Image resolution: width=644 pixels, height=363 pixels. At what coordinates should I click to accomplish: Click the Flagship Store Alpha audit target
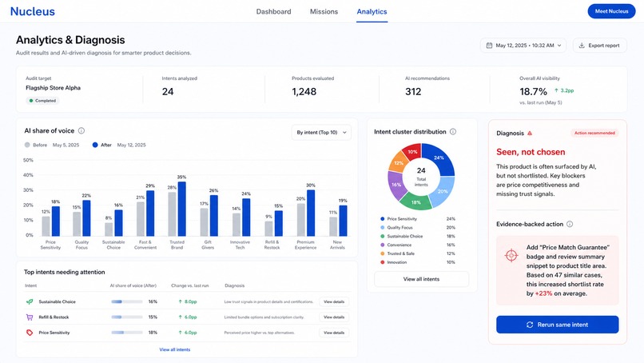(x=53, y=88)
